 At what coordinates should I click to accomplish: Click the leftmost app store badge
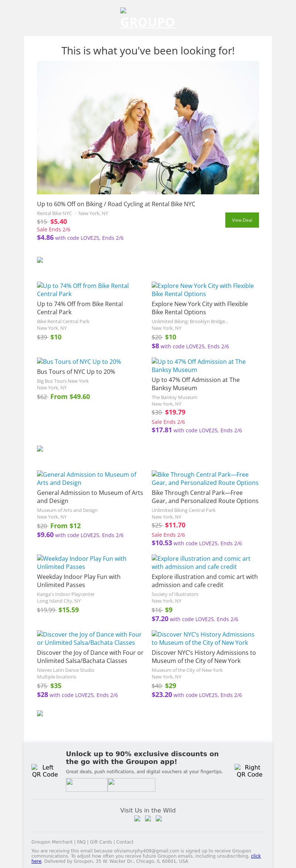[x=87, y=785]
